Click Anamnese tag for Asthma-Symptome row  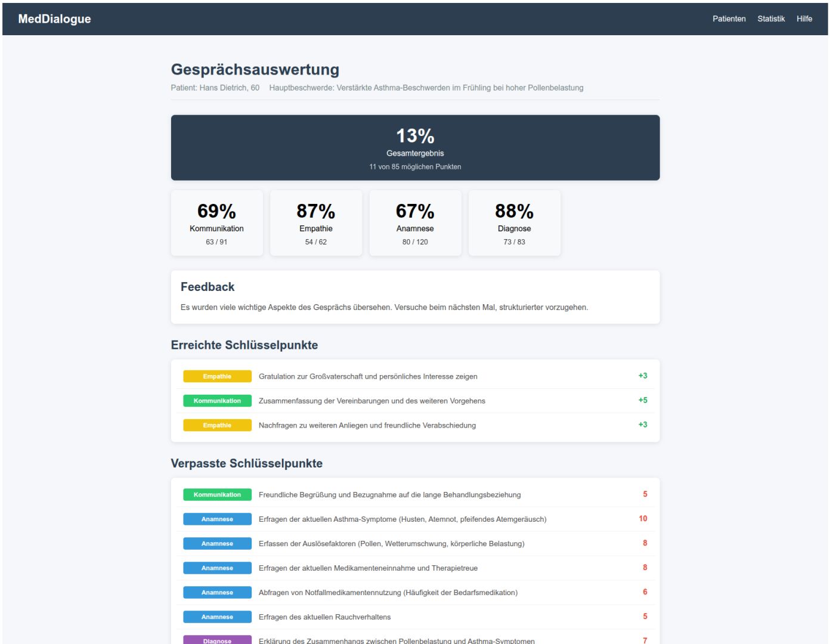pos(217,519)
